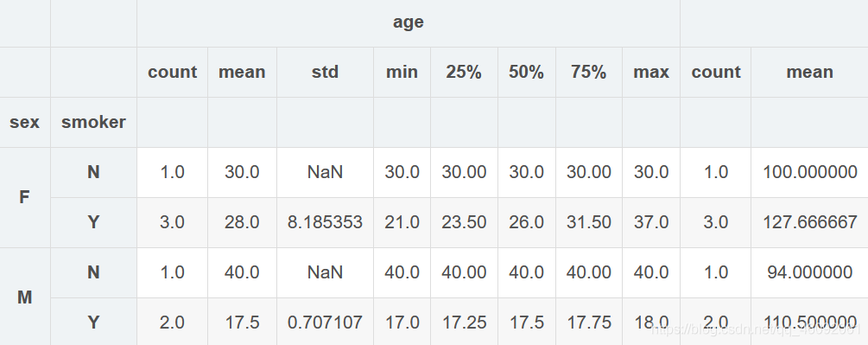Click the 37.0 max age cell
This screenshot has height=345, width=868.
click(651, 222)
